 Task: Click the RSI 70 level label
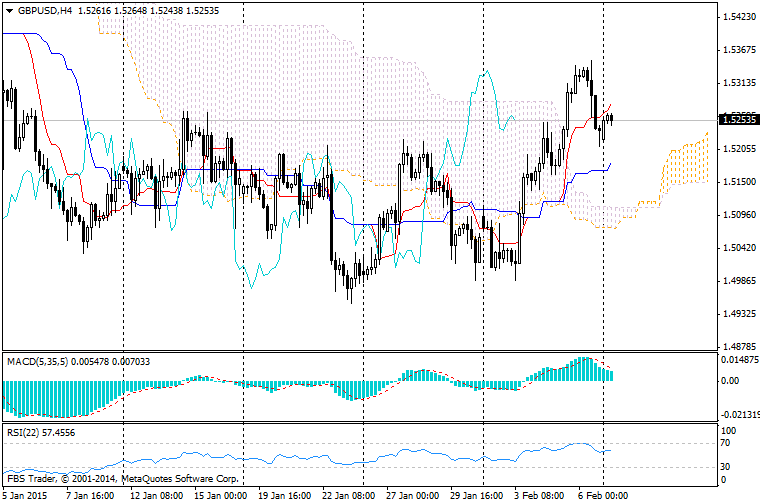point(726,443)
